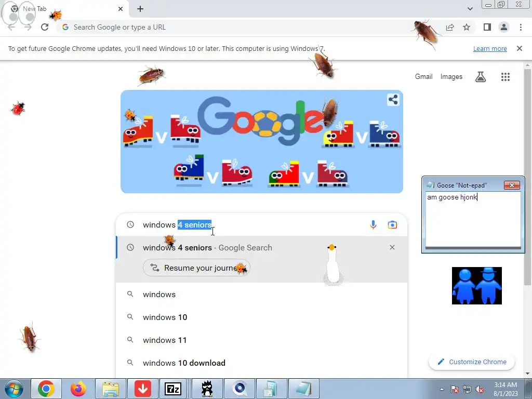Open Google Images link
This screenshot has width=532, height=399.
click(451, 77)
